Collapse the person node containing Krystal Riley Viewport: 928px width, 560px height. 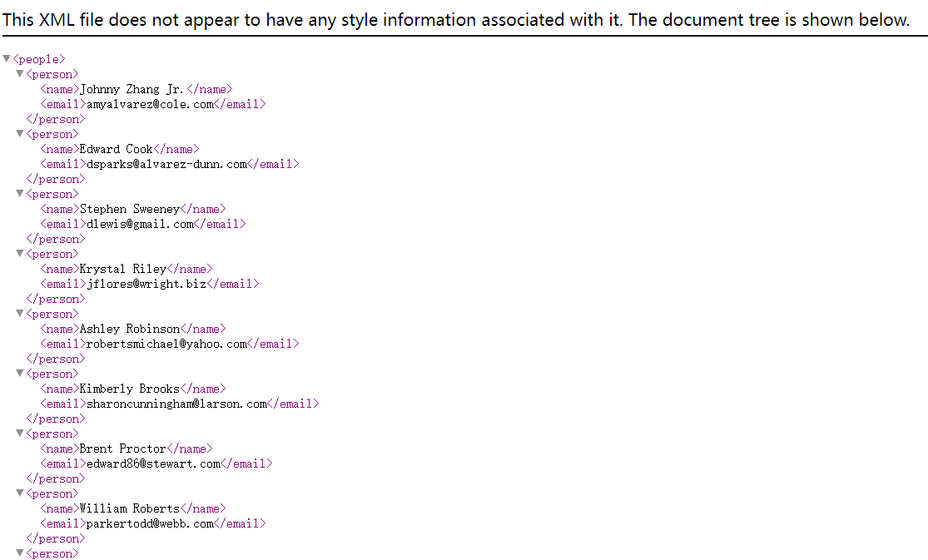(19, 253)
